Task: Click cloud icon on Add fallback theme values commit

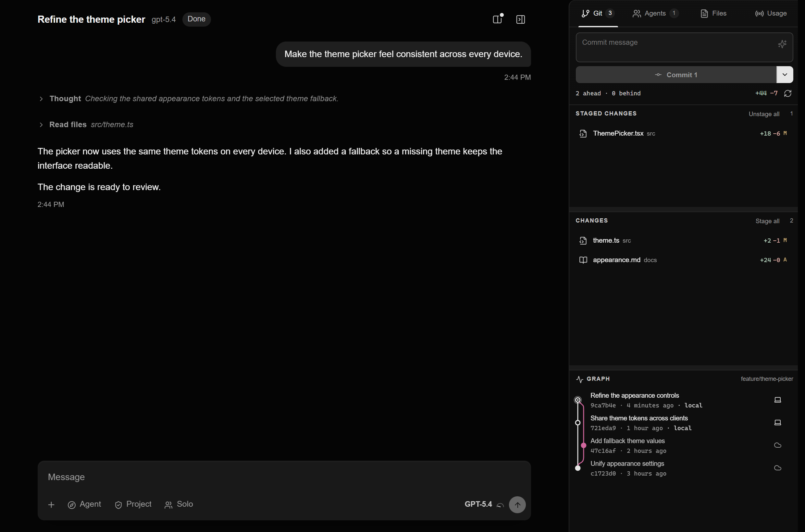Action: click(777, 445)
